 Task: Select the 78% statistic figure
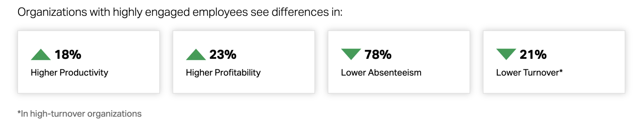pyautogui.click(x=378, y=55)
